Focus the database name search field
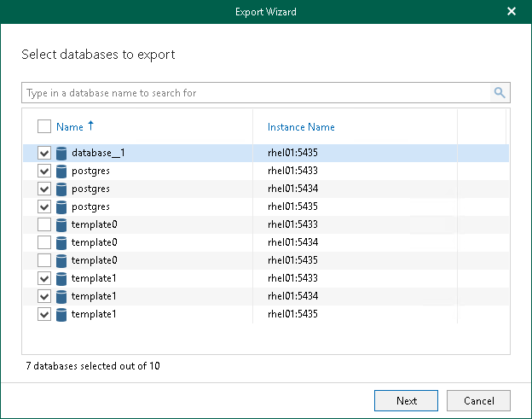 [256, 92]
